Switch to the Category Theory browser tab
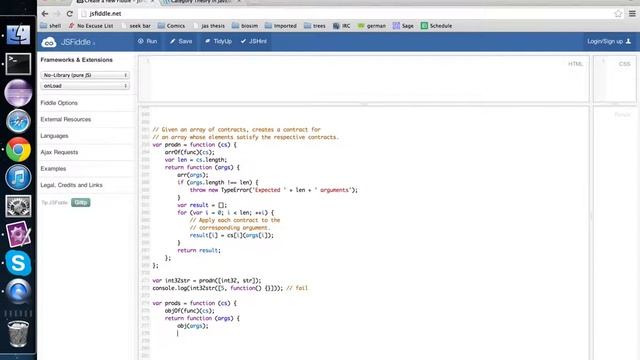This screenshot has width=640, height=360. (200, 2)
